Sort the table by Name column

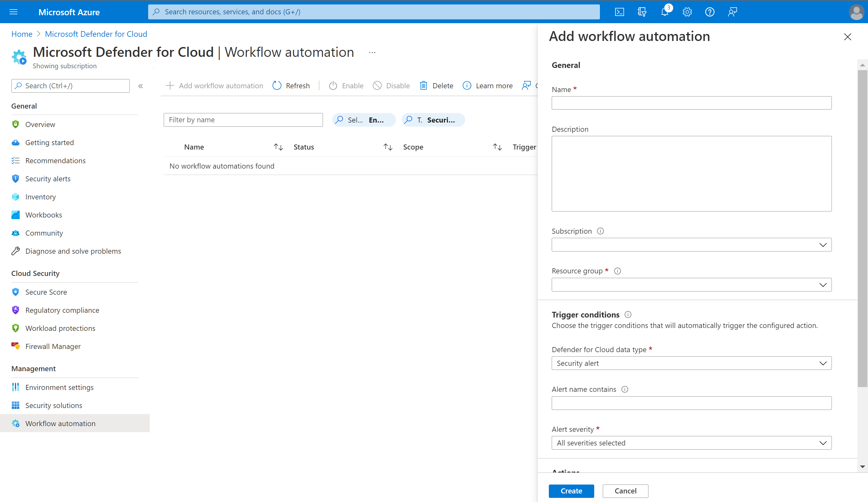tap(278, 147)
